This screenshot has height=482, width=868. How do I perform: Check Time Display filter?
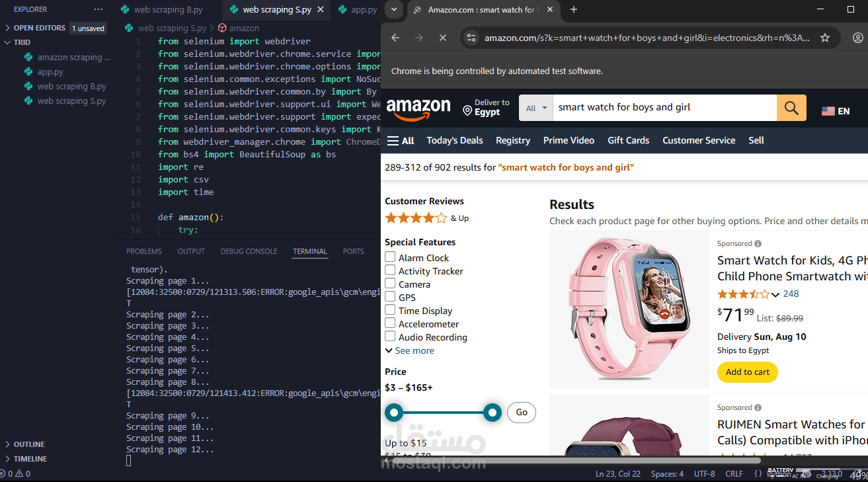pos(390,310)
